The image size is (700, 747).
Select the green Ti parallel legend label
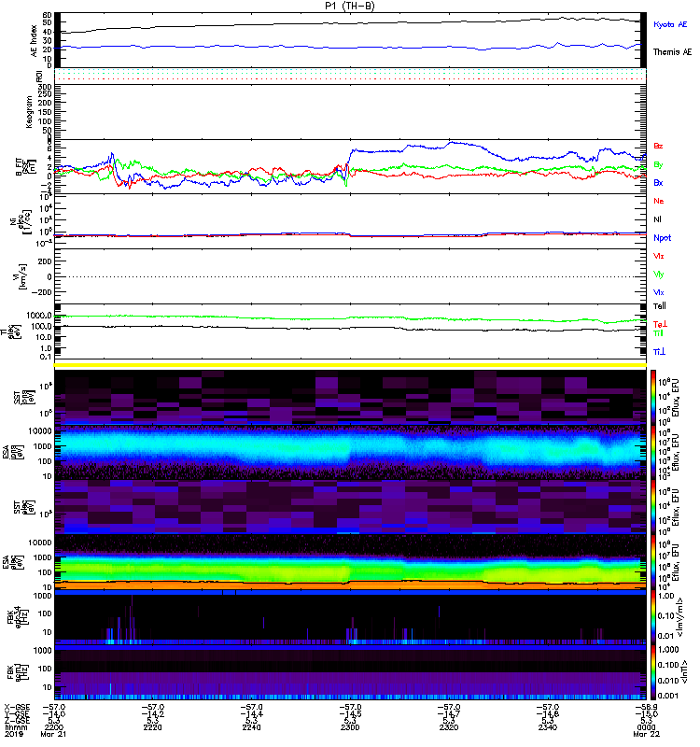coord(658,333)
